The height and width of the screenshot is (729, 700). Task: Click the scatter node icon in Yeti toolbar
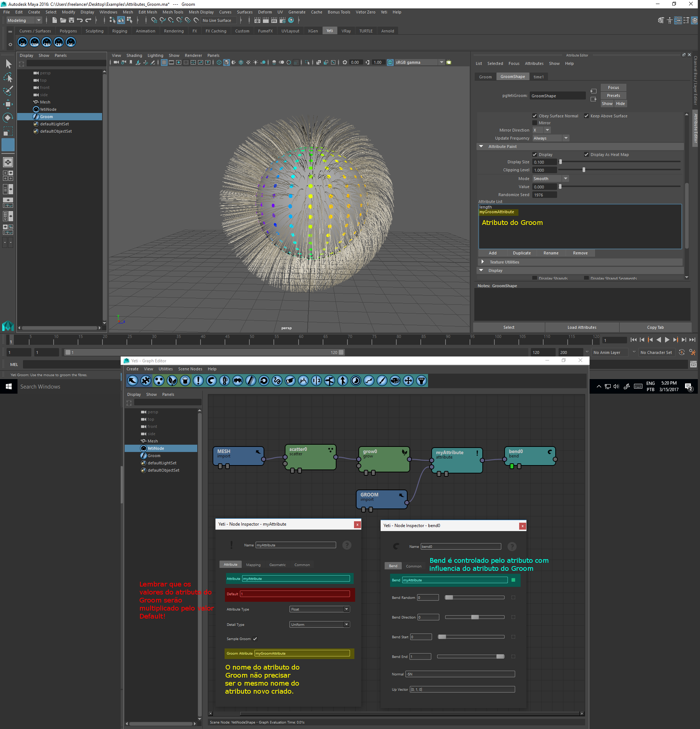click(159, 381)
